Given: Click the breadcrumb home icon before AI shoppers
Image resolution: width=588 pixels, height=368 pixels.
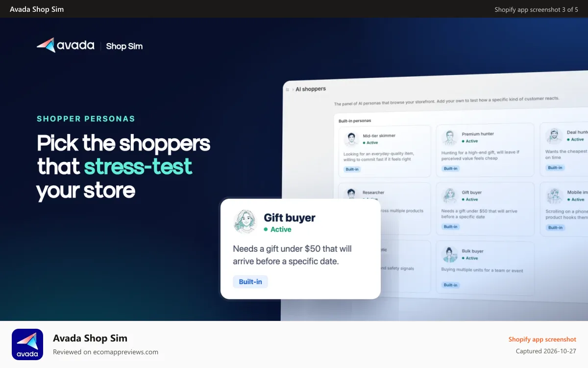Looking at the screenshot, I should point(288,90).
